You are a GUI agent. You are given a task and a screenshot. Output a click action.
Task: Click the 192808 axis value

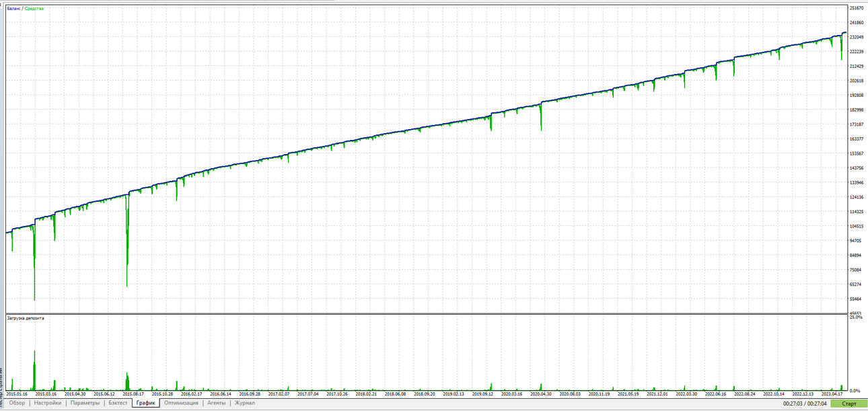click(x=857, y=96)
